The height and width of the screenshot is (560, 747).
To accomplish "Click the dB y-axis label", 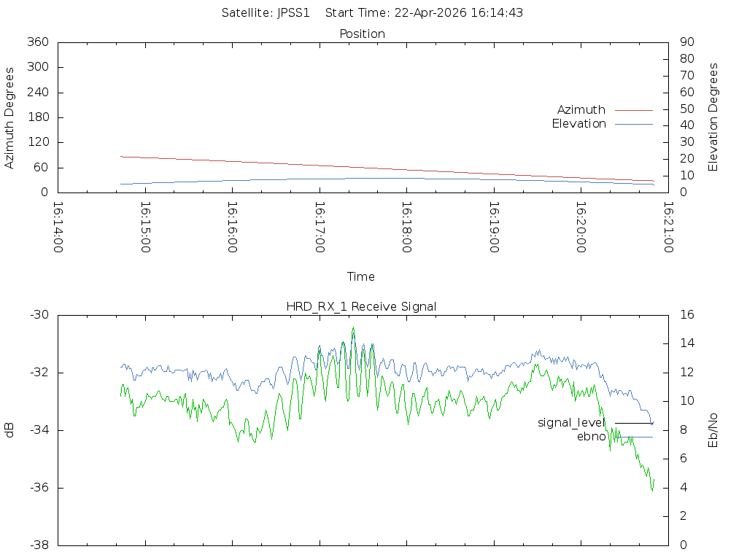I will click(x=9, y=430).
